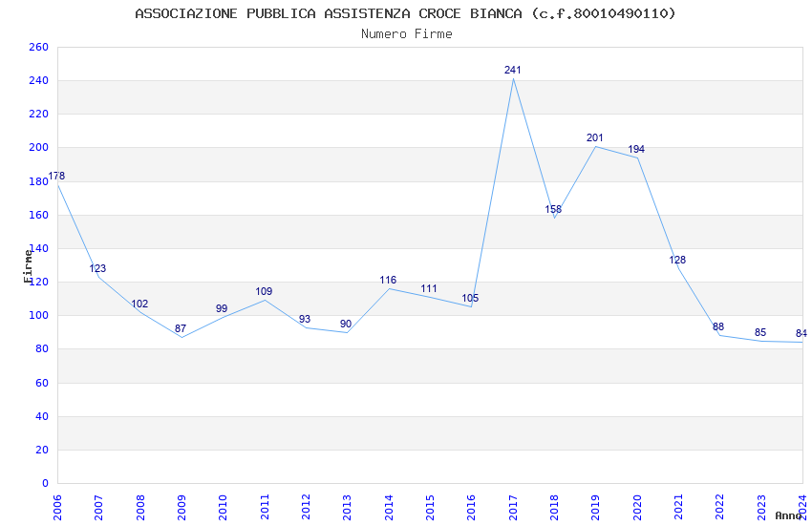Click the 241 peak data label
The image size is (812, 525).
(x=513, y=70)
